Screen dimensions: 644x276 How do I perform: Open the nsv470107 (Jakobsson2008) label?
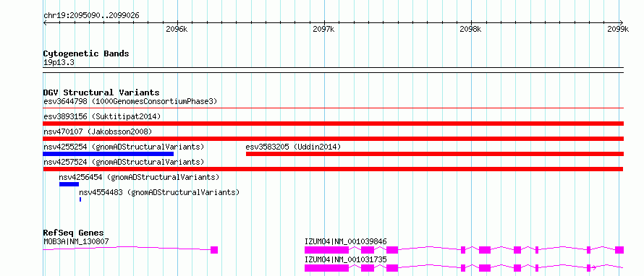point(98,131)
